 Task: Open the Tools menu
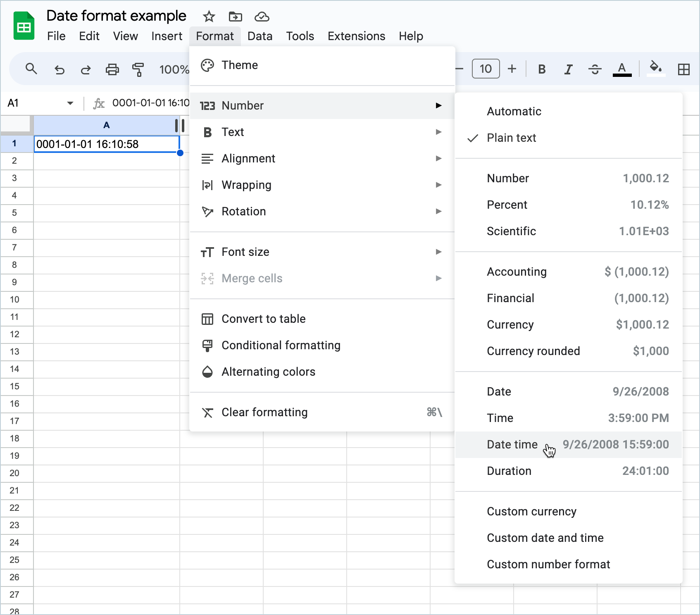pos(300,36)
